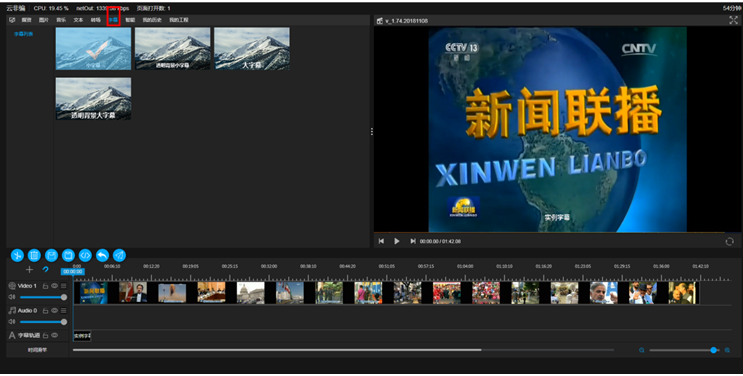Click the clip icon beside v_1.74.20181108
Image resolution: width=743 pixels, height=376 pixels.
(379, 21)
